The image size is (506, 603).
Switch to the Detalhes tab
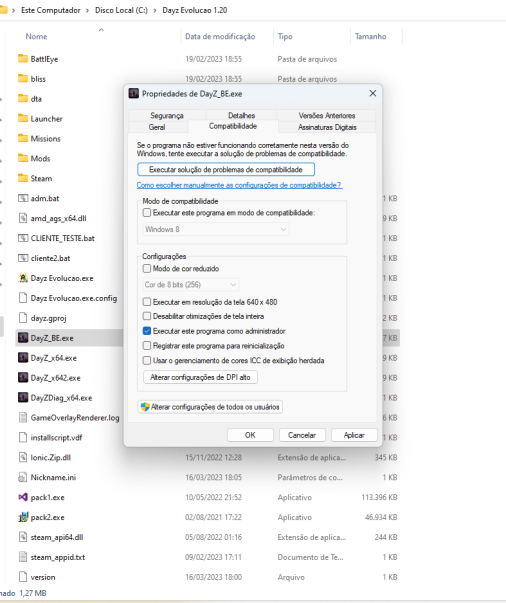tap(241, 115)
